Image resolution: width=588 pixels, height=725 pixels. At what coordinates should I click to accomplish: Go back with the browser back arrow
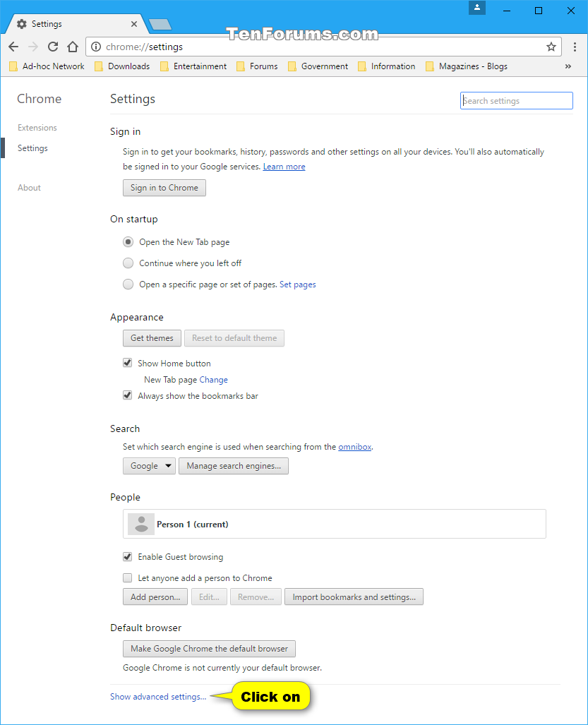pyautogui.click(x=14, y=47)
